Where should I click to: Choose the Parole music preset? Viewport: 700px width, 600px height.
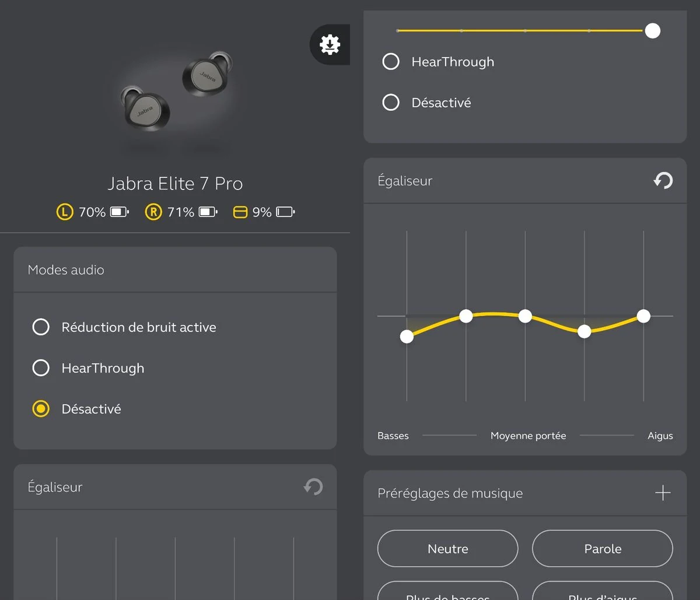(603, 549)
